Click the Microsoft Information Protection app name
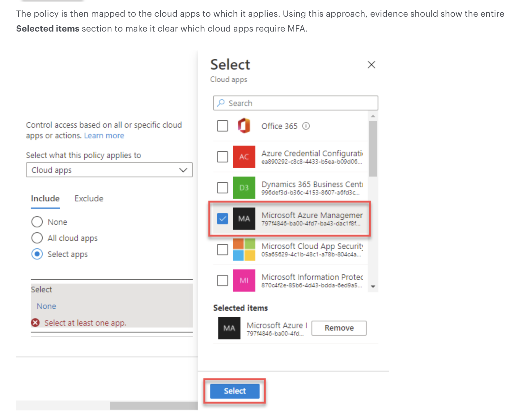This screenshot has width=518, height=420. point(312,277)
